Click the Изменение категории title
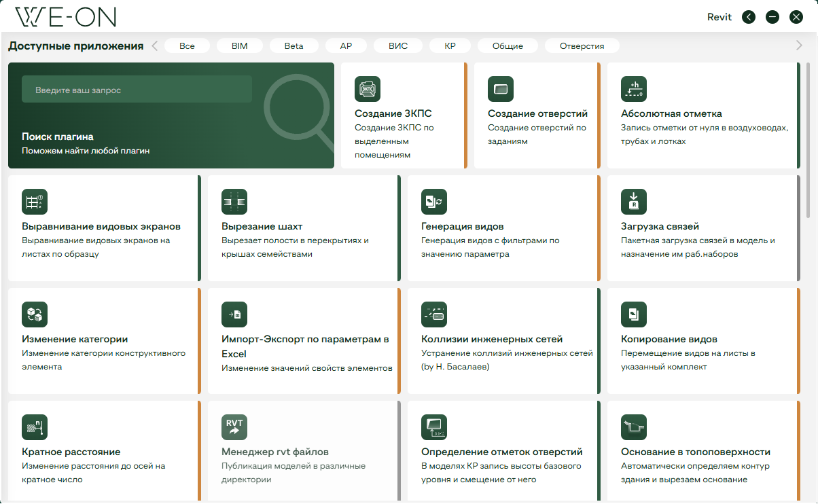Image resolution: width=818 pixels, height=504 pixels. [75, 339]
